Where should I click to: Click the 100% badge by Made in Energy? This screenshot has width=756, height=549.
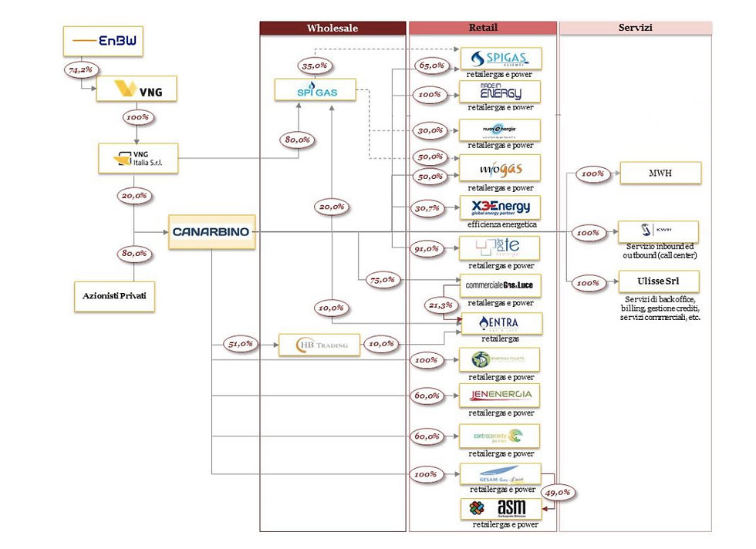pos(429,95)
